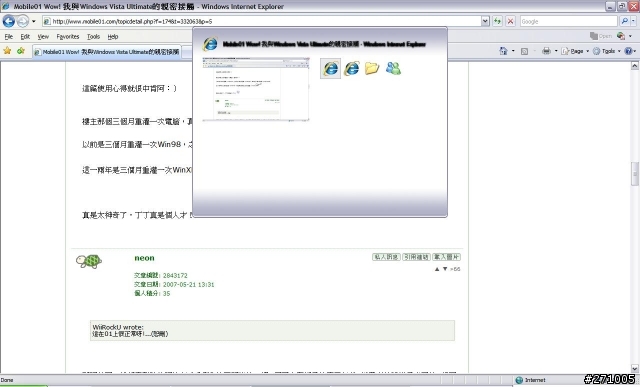Click the neon username link
The width and height of the screenshot is (640, 387).
(x=144, y=258)
